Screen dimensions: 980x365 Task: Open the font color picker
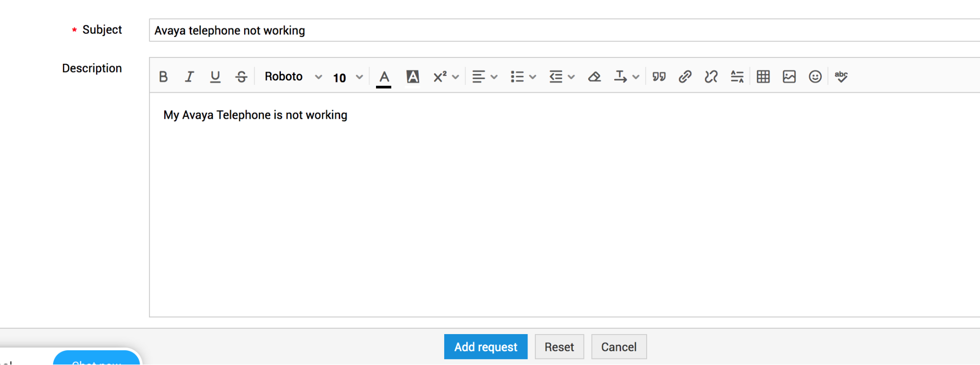[x=384, y=77]
